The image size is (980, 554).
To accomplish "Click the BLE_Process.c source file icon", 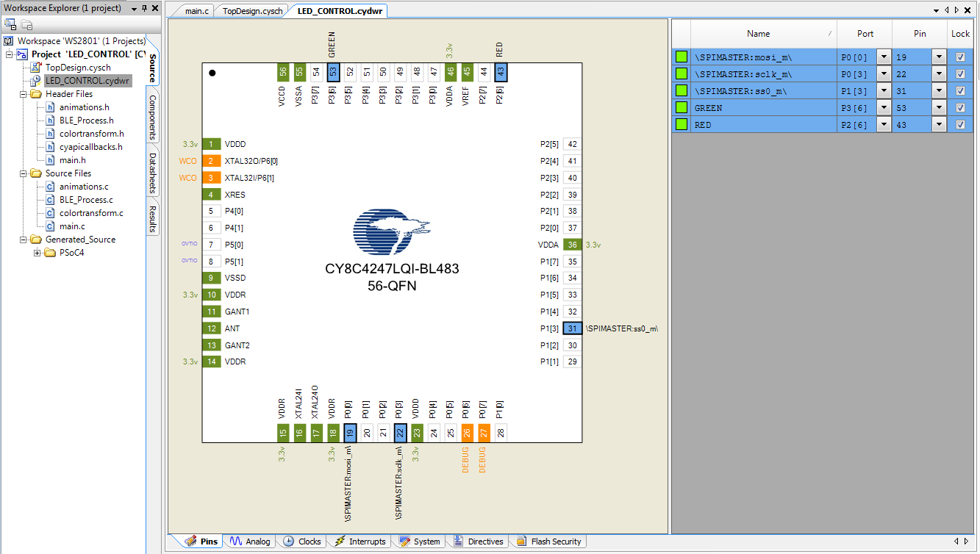I will (x=50, y=200).
